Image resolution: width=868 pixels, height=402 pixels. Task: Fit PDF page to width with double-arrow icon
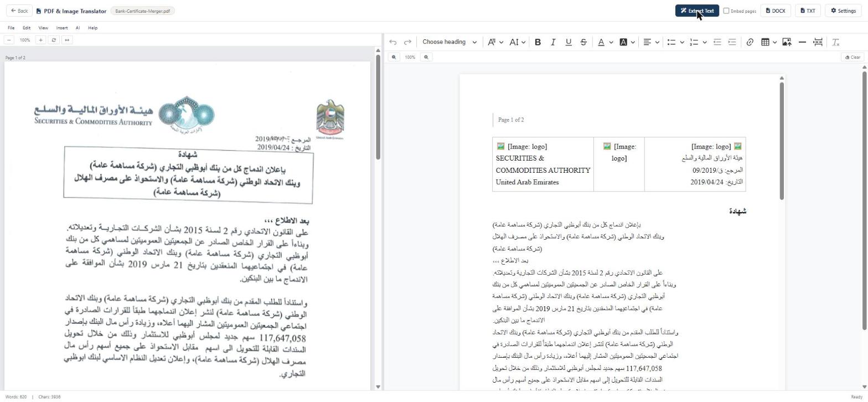point(67,40)
